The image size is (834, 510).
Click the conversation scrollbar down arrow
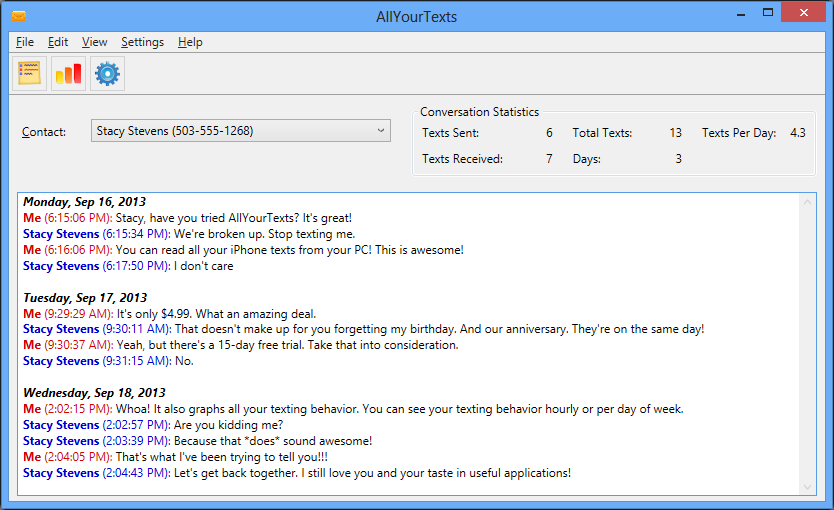[x=807, y=487]
